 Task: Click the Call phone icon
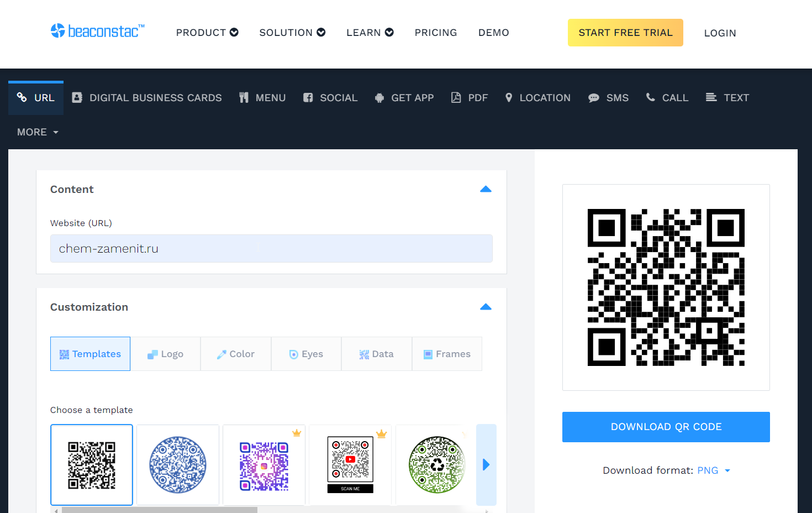651,97
